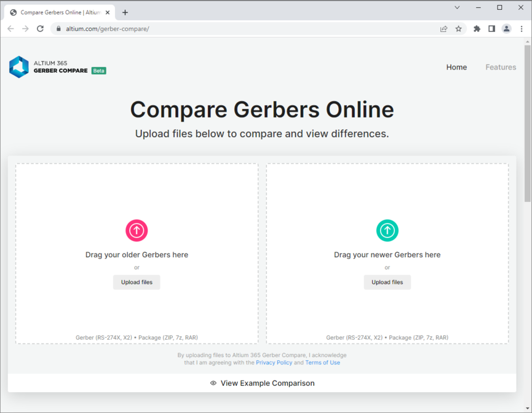Open Chrome's three-dot menu
Screen dimensions: 532x413
521,28
